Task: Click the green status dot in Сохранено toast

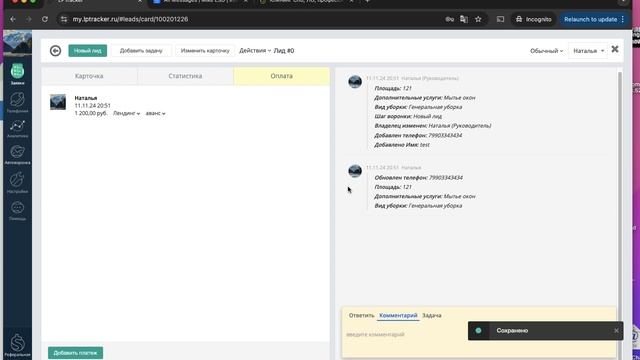Action: pyautogui.click(x=478, y=331)
